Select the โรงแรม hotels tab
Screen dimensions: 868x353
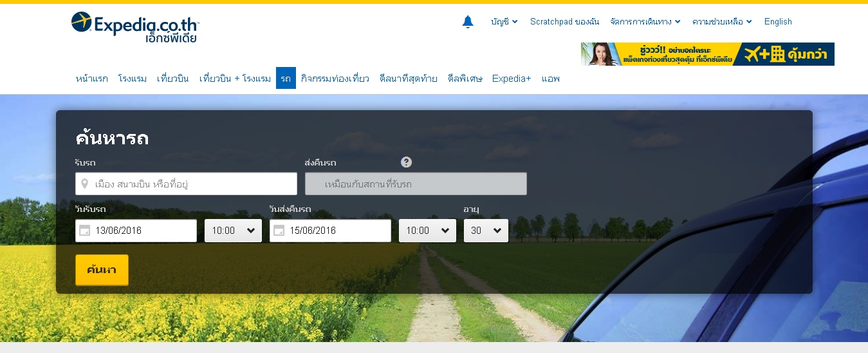click(133, 79)
